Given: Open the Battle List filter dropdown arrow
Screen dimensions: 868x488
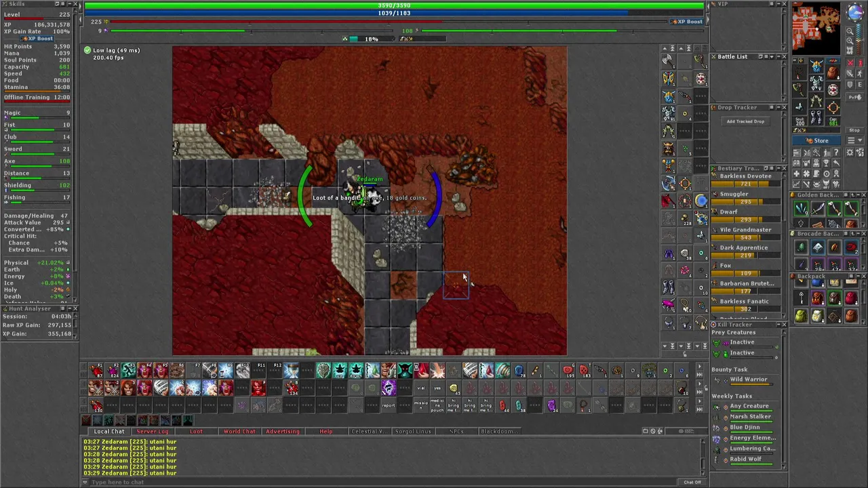Looking at the screenshot, I should click(772, 57).
